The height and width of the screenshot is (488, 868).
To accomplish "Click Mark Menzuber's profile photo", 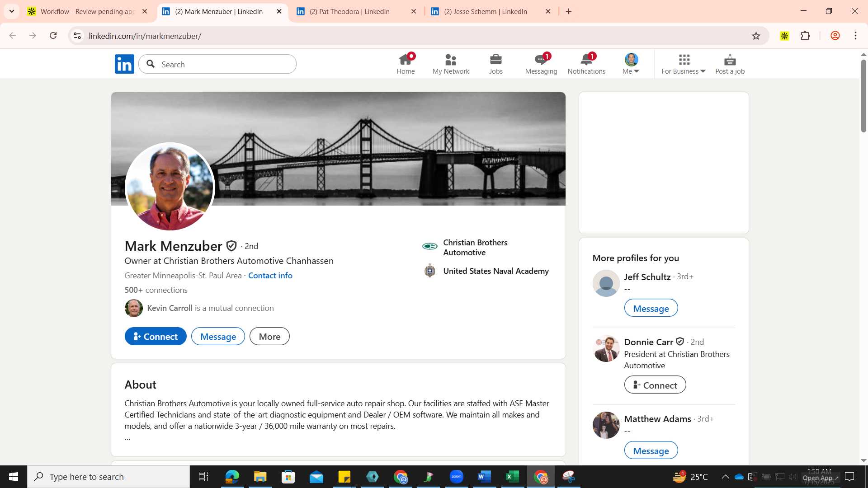I will (170, 187).
